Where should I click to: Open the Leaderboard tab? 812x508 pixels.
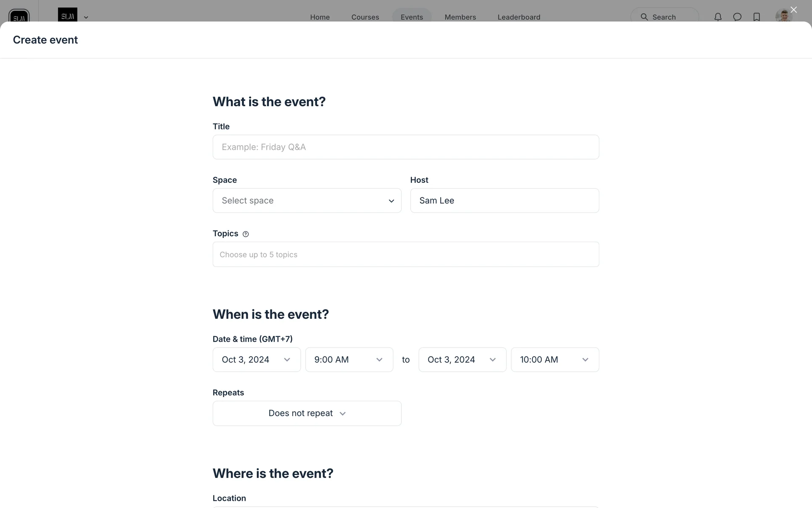[519, 17]
